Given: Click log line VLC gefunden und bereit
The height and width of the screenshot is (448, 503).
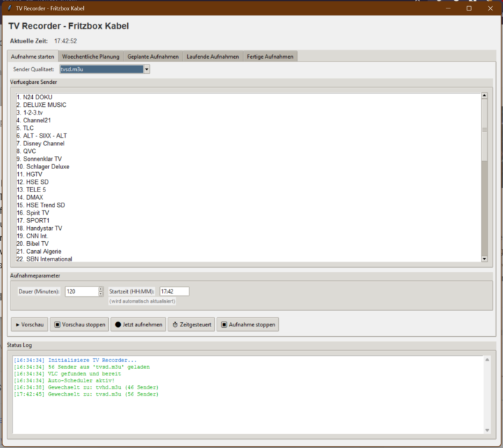Looking at the screenshot, I should click(67, 373).
